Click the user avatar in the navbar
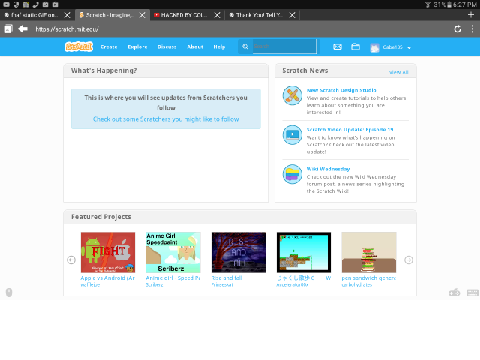This screenshot has width=480, height=360. coord(375,48)
